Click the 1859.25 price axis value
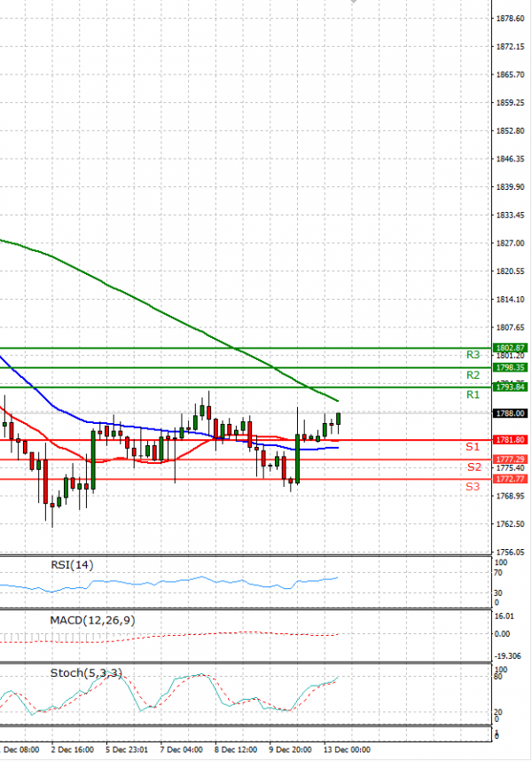The height and width of the screenshot is (761, 532). [x=510, y=102]
